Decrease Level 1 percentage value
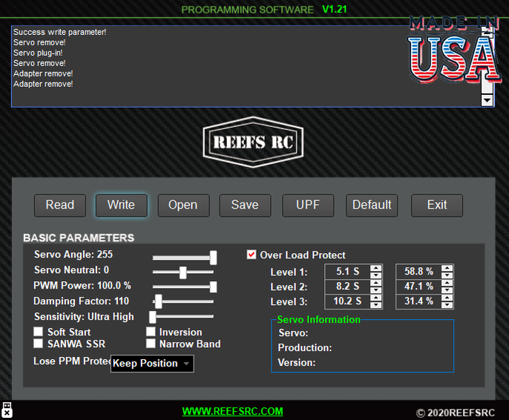This screenshot has height=420, width=509. [x=447, y=275]
